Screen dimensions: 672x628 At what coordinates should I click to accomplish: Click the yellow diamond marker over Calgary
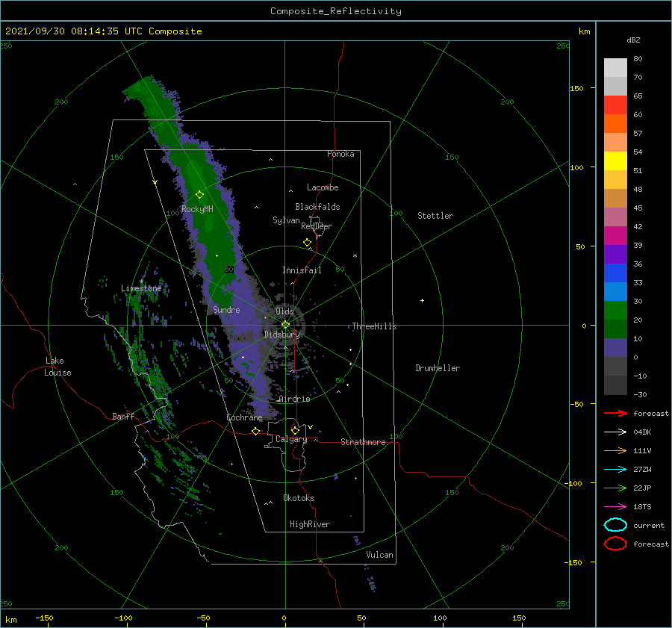(x=295, y=430)
